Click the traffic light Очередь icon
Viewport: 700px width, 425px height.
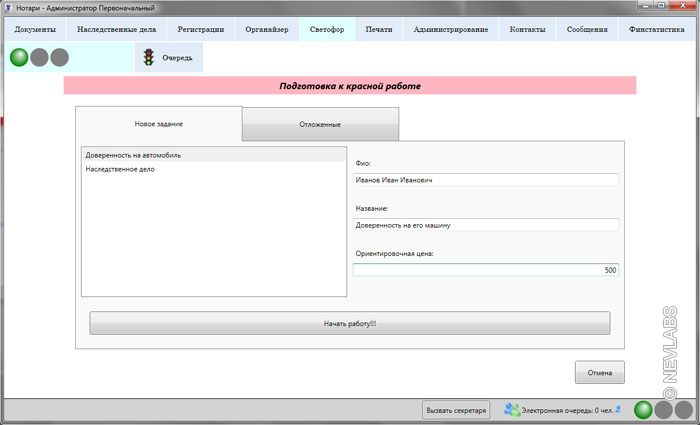point(149,58)
